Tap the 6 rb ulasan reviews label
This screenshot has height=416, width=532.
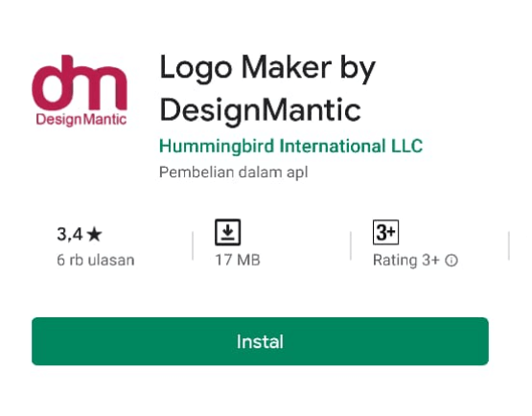96,261
